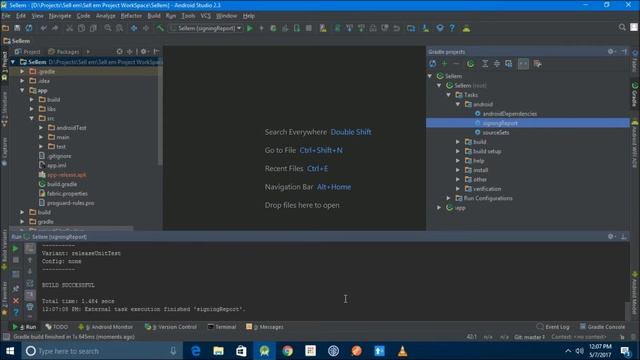Expand the :app module in Gradle panel
This screenshot has width=640, height=360.
click(439, 207)
